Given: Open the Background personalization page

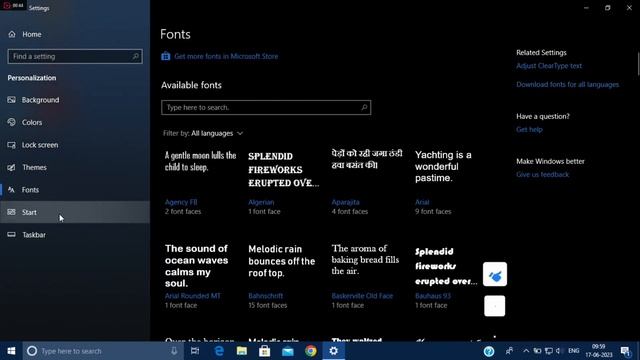Looking at the screenshot, I should click(x=75, y=100).
